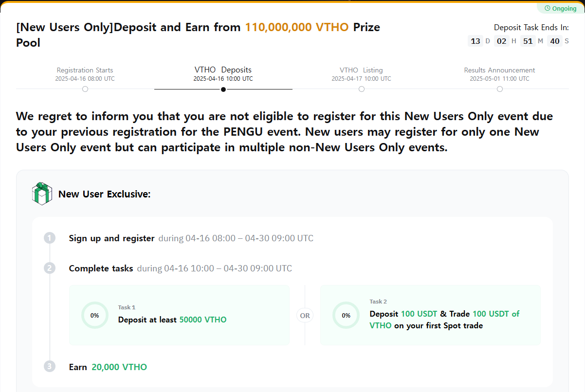The image size is (585, 392).
Task: Open the Task 2 deposit and trade card
Action: [x=430, y=315]
